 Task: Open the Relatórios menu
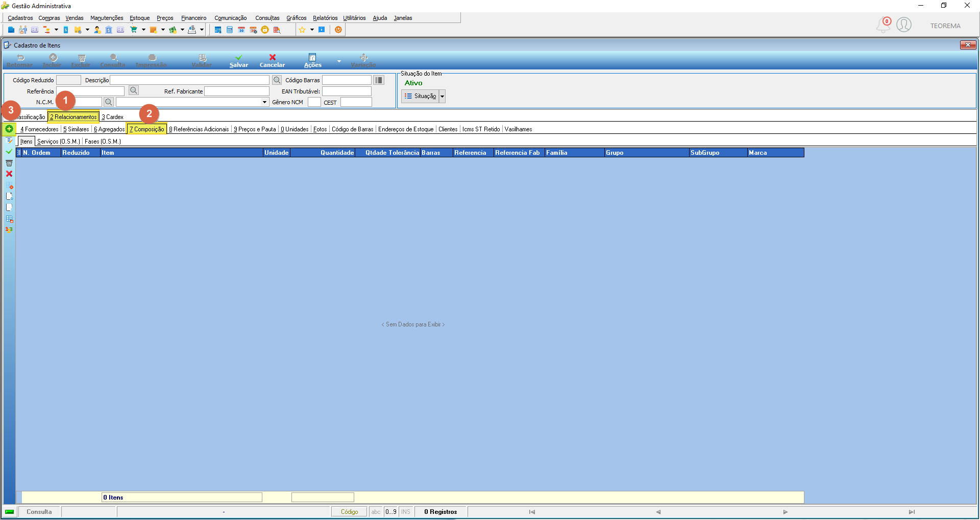coord(325,18)
